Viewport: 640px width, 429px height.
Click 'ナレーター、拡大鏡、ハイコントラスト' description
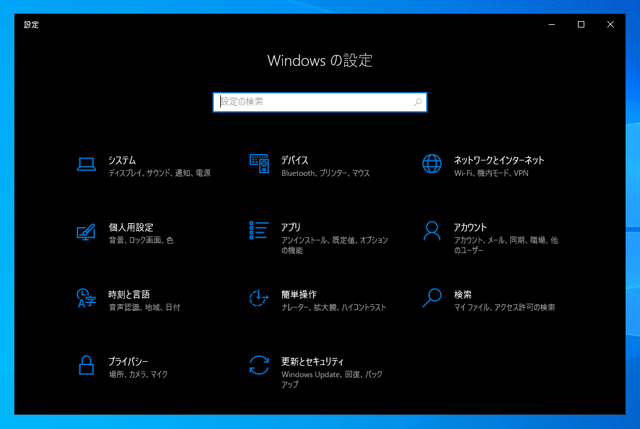point(333,307)
